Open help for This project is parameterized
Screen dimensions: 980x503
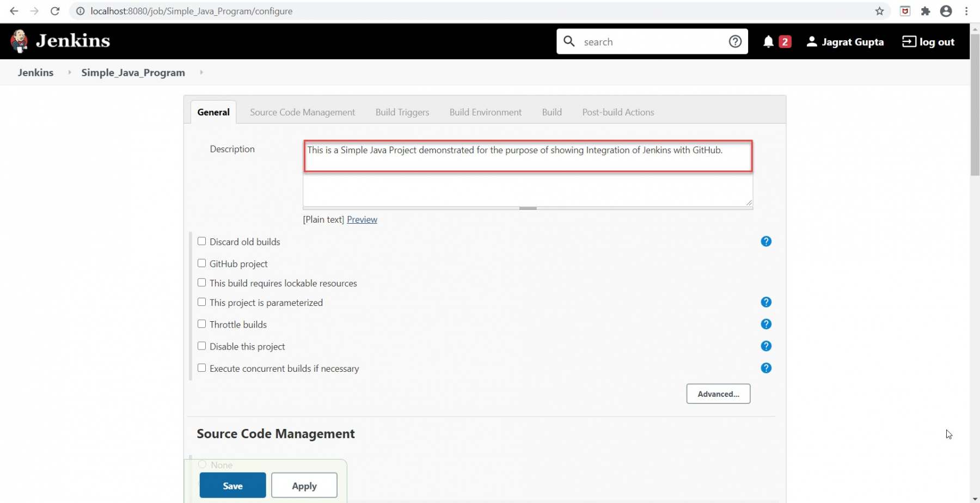[766, 302]
